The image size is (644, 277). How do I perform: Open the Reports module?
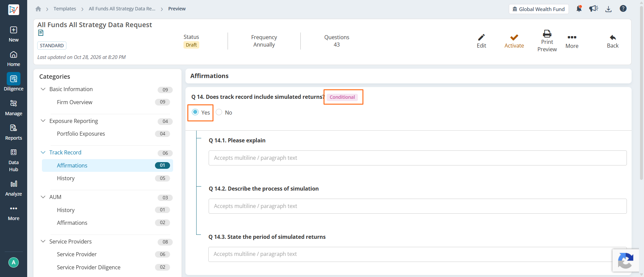point(13,132)
